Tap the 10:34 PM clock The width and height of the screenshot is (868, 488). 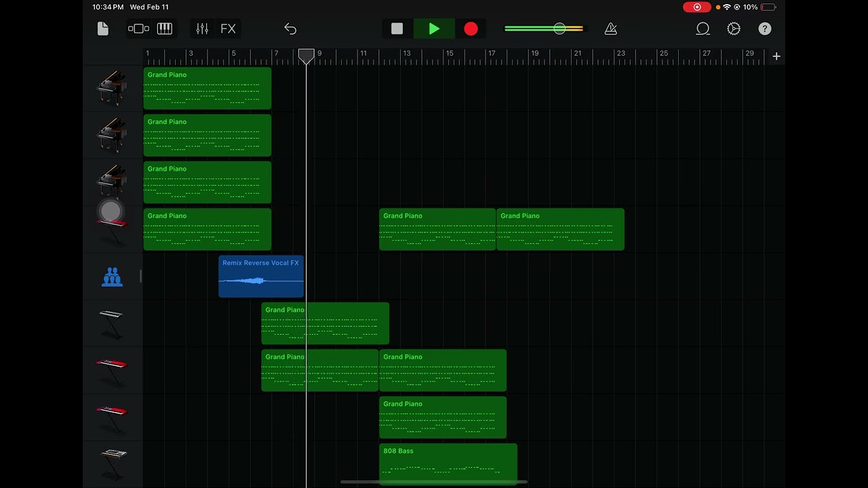coord(108,7)
